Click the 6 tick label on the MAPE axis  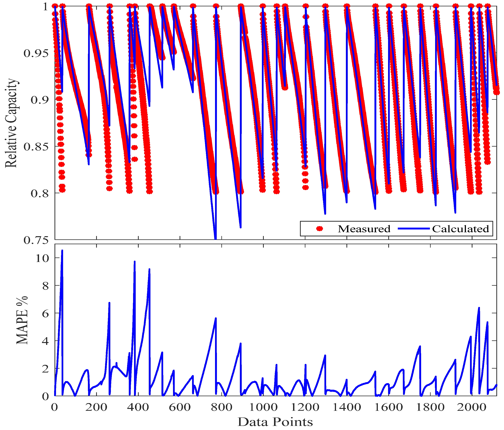pyautogui.click(x=45, y=314)
